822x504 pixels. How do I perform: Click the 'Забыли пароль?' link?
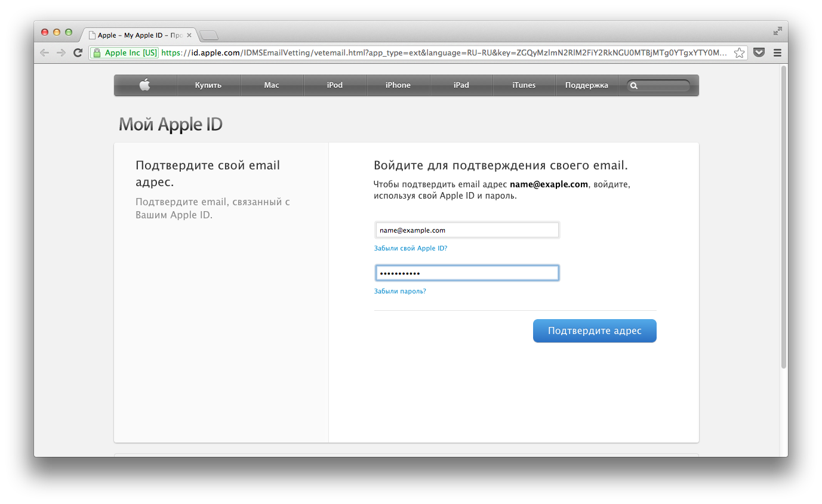(x=400, y=291)
